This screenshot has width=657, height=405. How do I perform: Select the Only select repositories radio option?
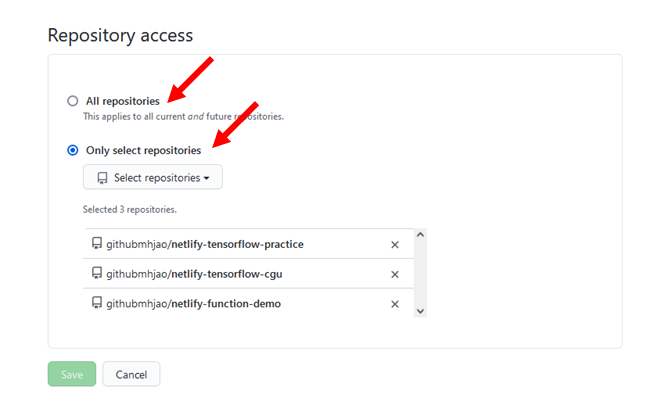tap(72, 150)
